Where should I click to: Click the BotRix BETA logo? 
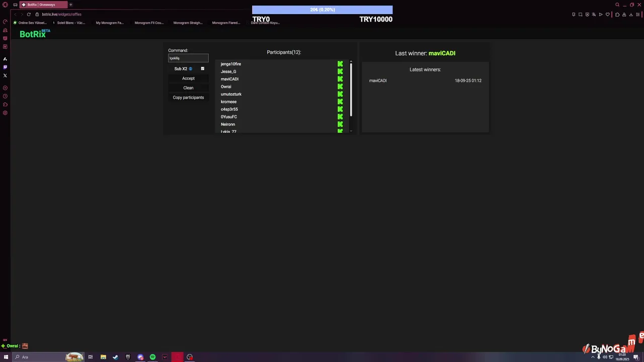[35, 34]
